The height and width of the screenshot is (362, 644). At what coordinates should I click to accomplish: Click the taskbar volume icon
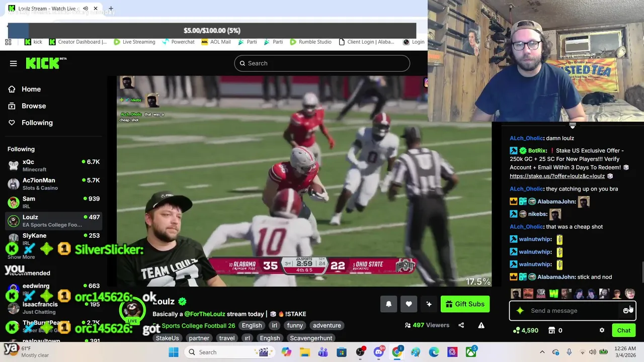click(592, 352)
